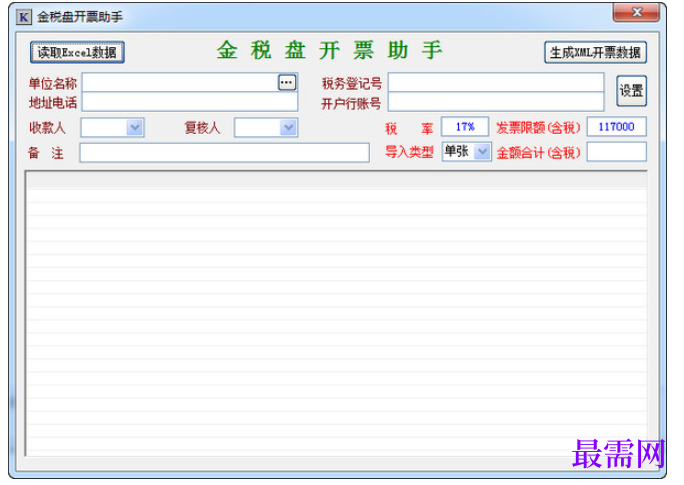Image resolution: width=684 pixels, height=485 pixels.
Task: Click the 备注 remarks input field
Action: (225, 153)
